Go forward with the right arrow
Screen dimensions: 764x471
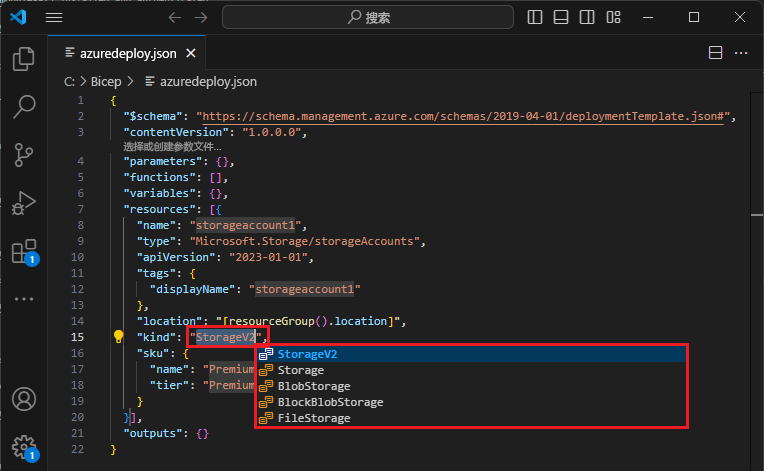coord(201,18)
